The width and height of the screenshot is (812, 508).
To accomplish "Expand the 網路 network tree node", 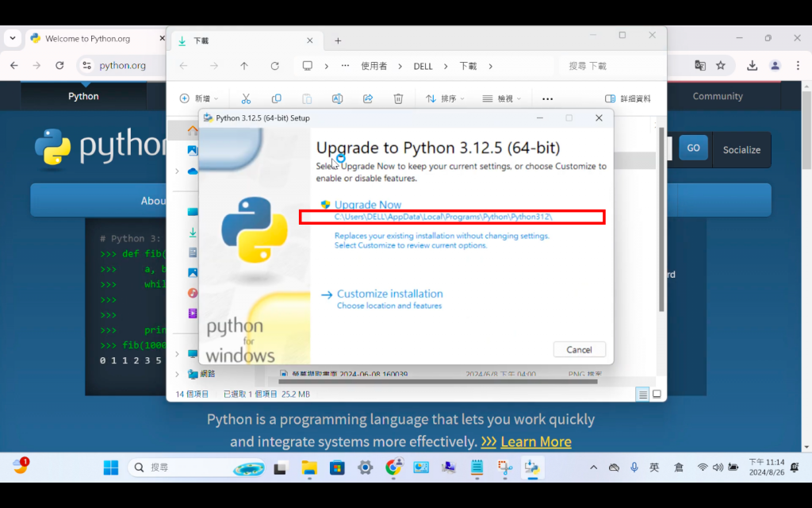I will 177,374.
